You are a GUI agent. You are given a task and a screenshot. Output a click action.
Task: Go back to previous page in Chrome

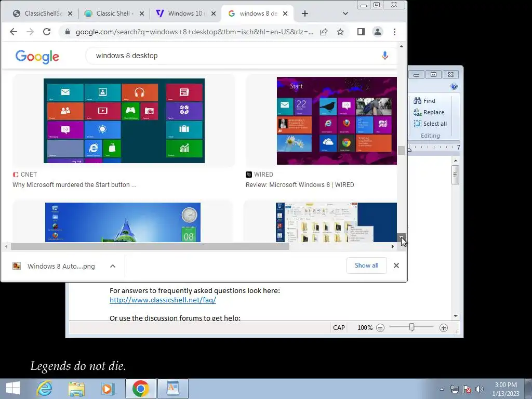14,32
